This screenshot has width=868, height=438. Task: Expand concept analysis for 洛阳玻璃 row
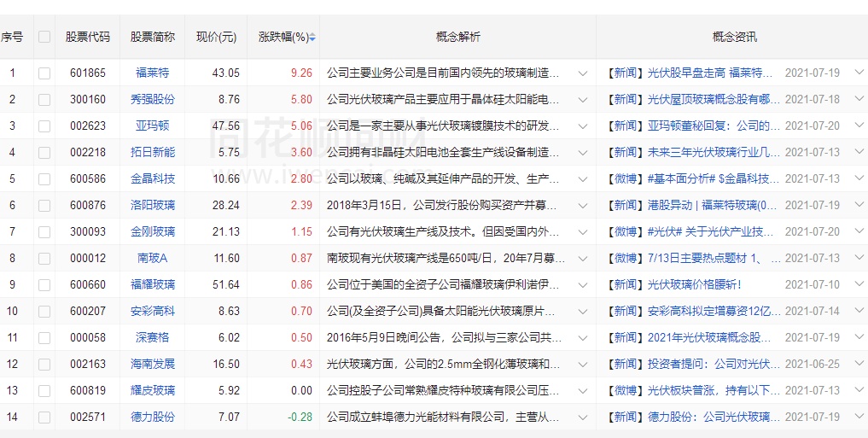pyautogui.click(x=582, y=206)
